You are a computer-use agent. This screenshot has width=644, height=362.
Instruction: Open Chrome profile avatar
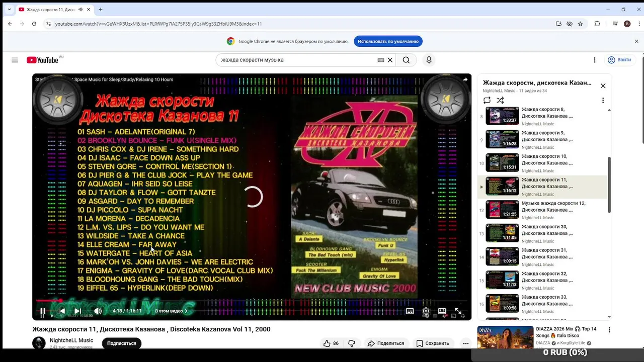point(627,24)
